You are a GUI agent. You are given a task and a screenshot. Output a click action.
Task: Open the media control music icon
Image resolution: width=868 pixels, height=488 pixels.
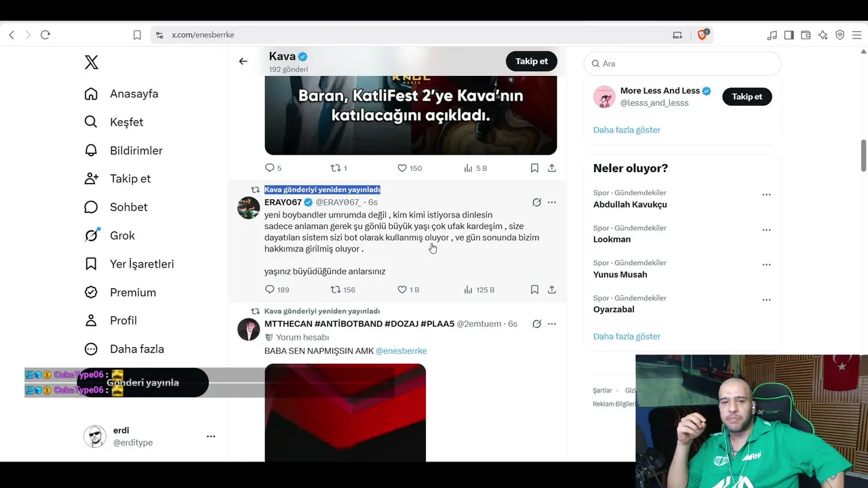pos(772,35)
